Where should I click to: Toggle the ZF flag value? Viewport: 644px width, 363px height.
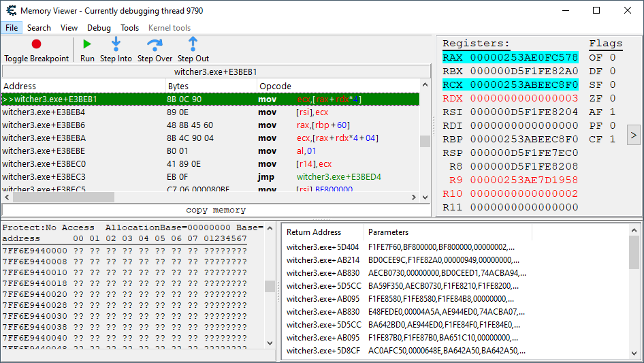point(612,99)
